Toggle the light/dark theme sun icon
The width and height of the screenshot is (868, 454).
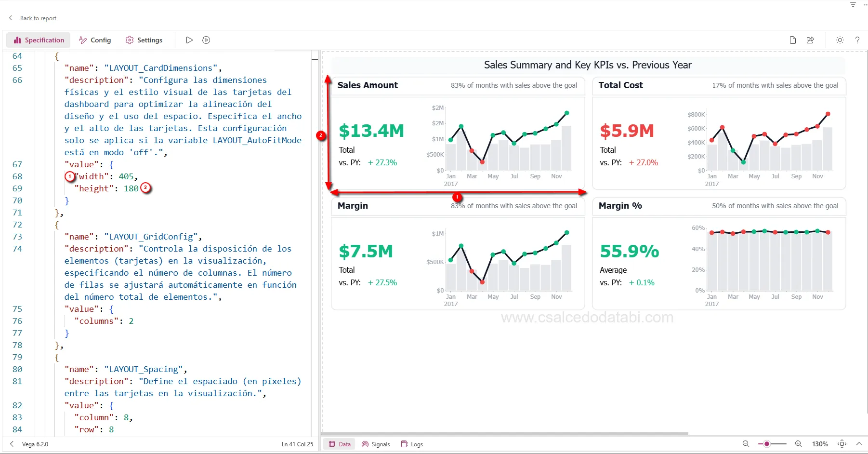click(840, 40)
